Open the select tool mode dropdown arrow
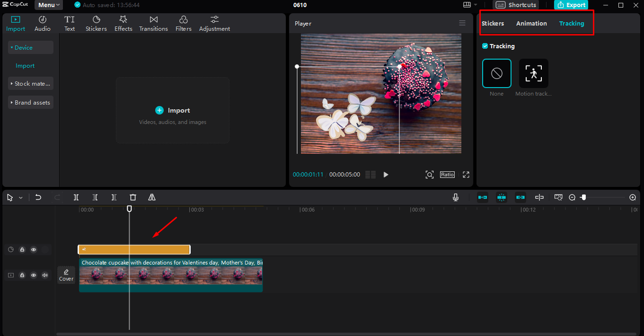The image size is (644, 336). click(x=21, y=198)
